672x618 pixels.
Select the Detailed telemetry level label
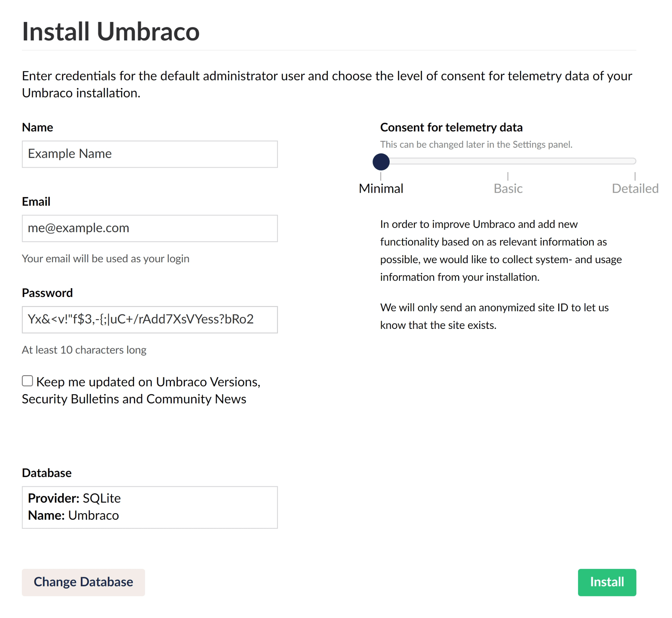[635, 188]
